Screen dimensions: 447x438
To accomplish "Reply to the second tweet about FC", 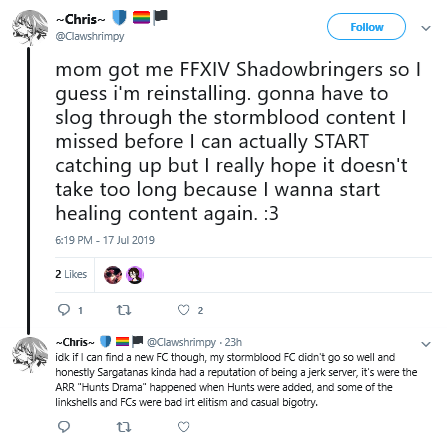I will 64,426.
